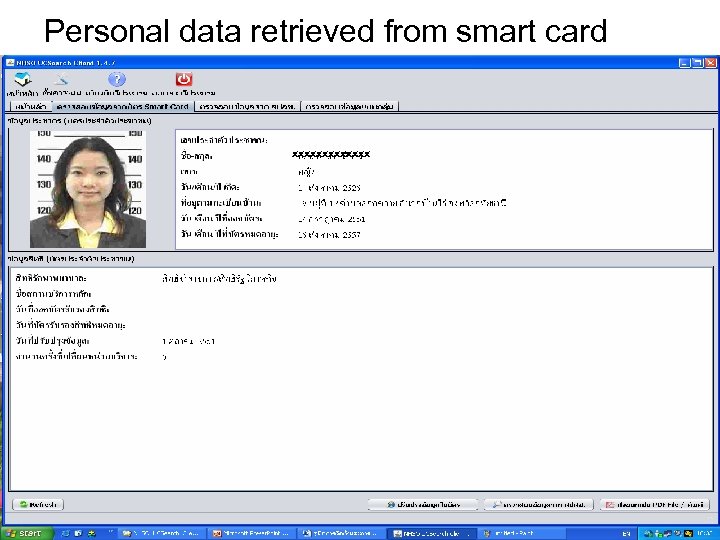Click the Windows Start button

point(26,533)
